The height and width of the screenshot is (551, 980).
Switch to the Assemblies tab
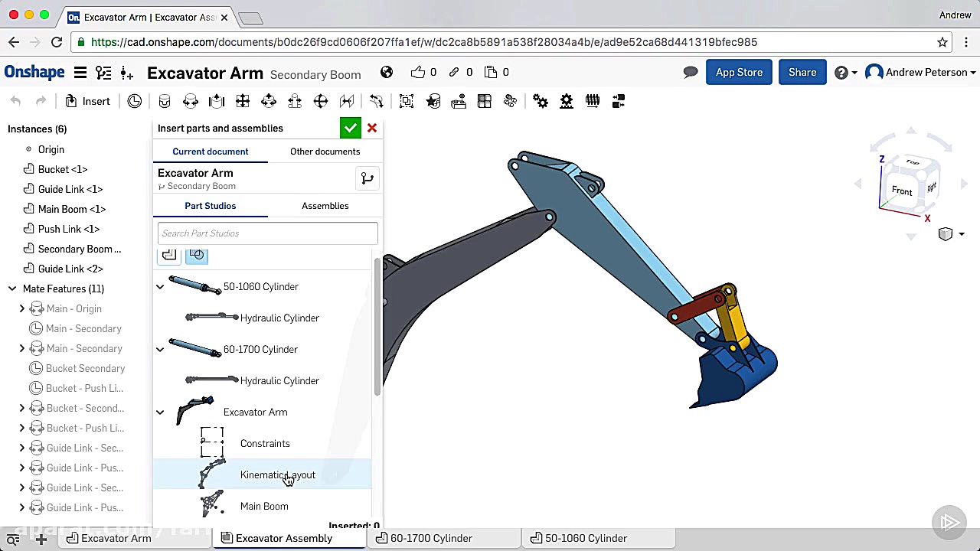click(x=325, y=206)
